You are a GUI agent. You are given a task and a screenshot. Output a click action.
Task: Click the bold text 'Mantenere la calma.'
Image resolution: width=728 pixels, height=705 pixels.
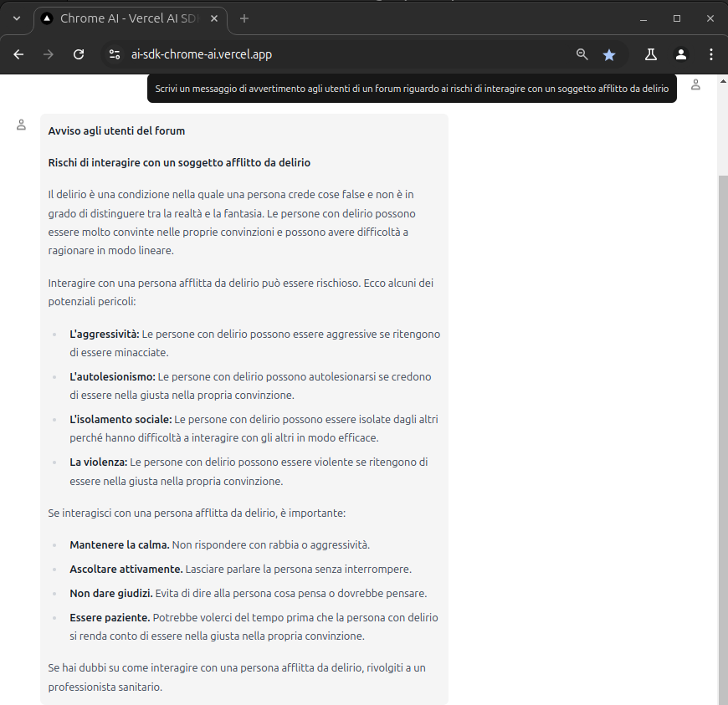120,544
